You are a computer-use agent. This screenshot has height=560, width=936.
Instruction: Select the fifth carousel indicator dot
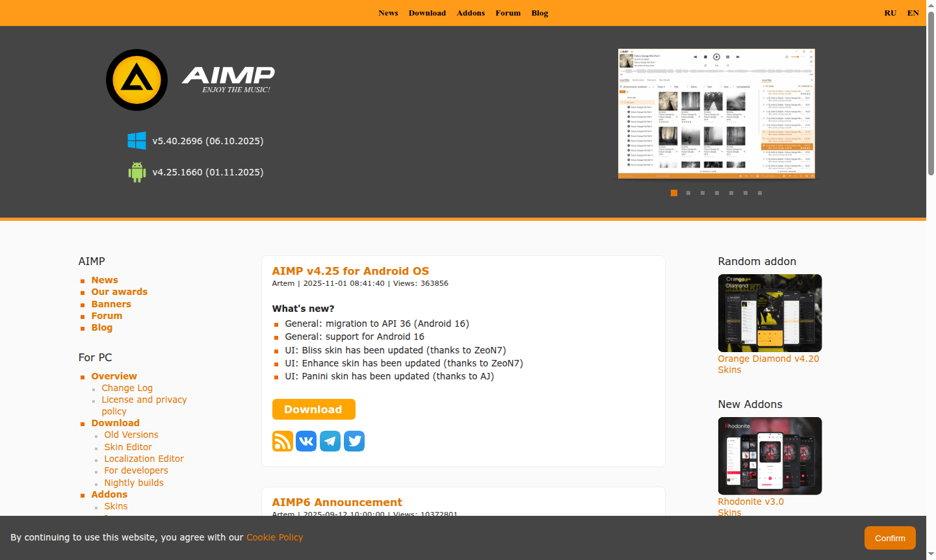tap(731, 193)
